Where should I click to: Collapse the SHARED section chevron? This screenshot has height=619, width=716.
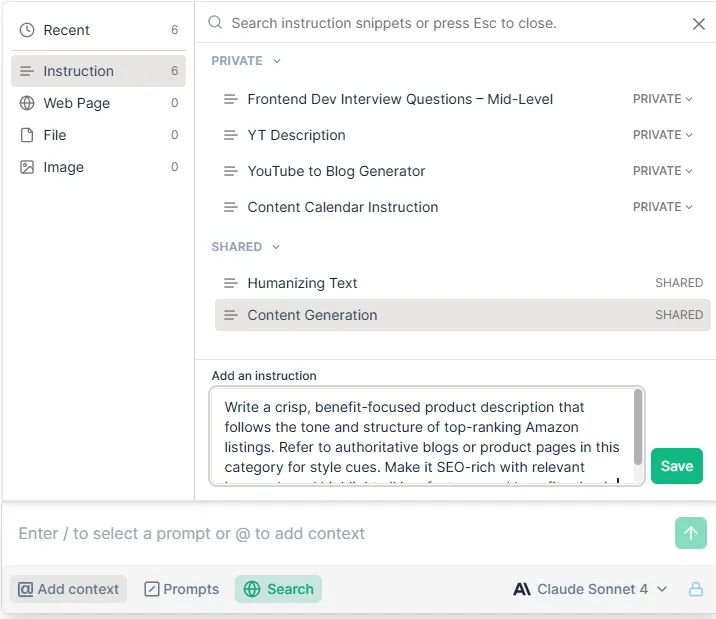[x=277, y=247]
